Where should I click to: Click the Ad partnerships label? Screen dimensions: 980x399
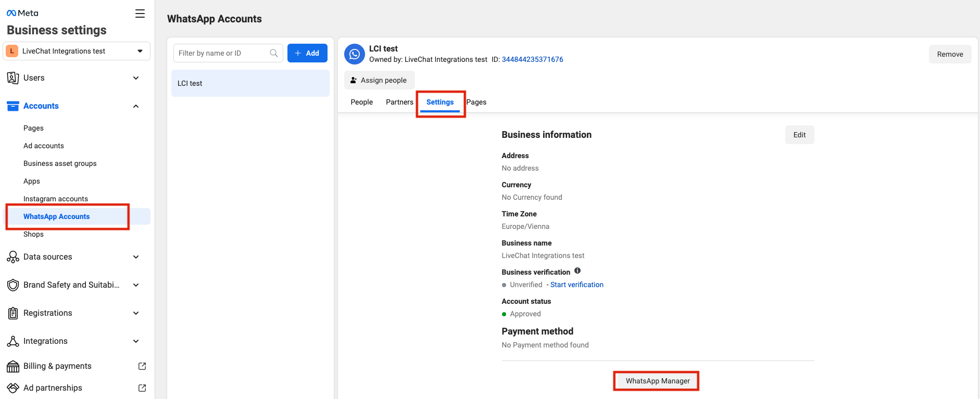[53, 388]
